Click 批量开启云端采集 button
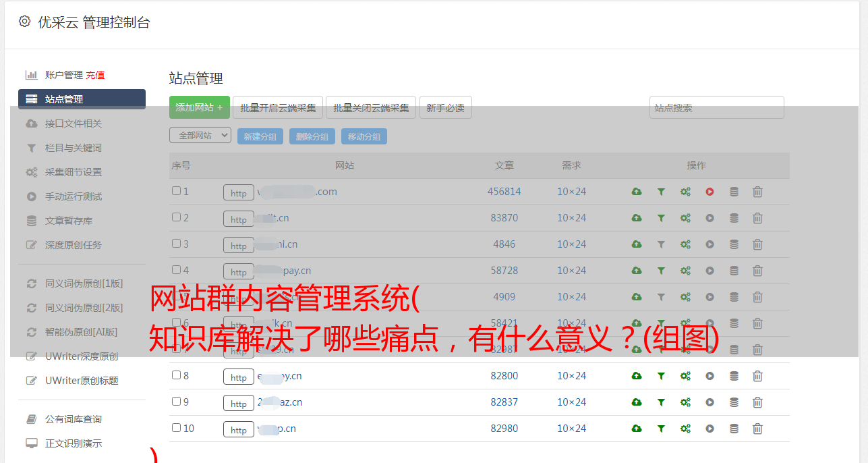 pos(278,107)
